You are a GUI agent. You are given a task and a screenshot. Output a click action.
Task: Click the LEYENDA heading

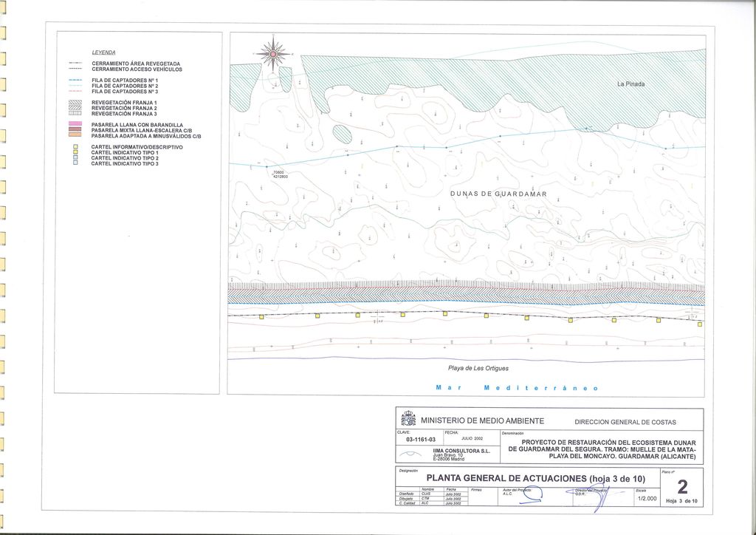[103, 53]
